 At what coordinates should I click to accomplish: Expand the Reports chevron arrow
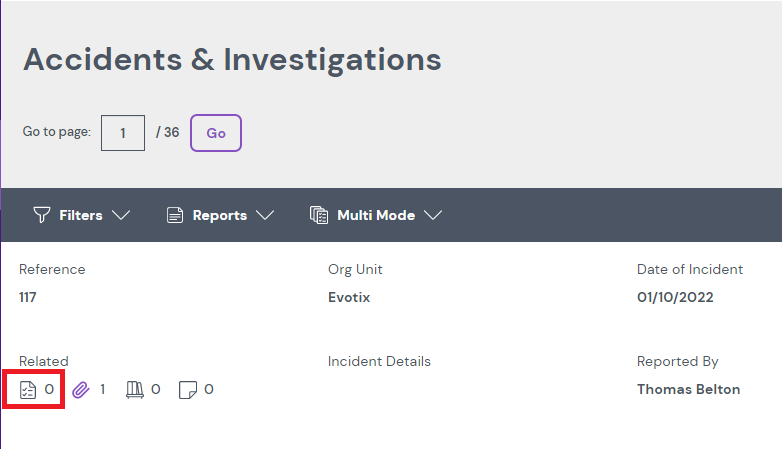pyautogui.click(x=265, y=215)
